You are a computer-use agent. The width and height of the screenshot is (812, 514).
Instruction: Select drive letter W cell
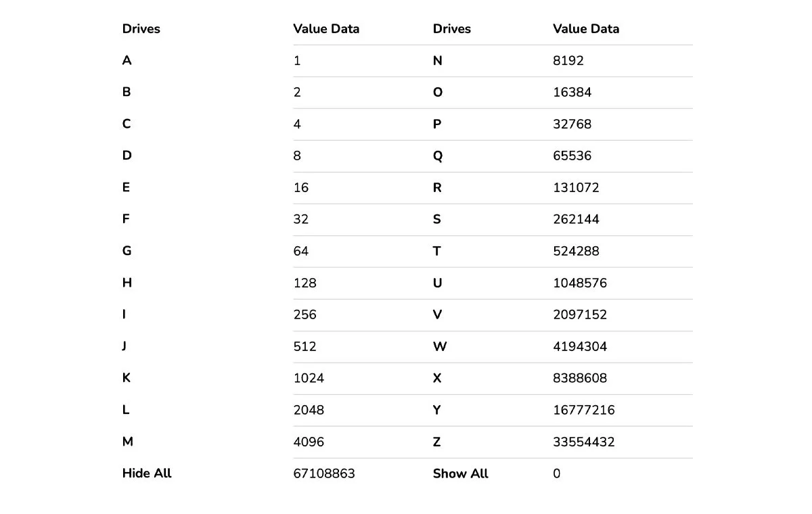tap(440, 347)
